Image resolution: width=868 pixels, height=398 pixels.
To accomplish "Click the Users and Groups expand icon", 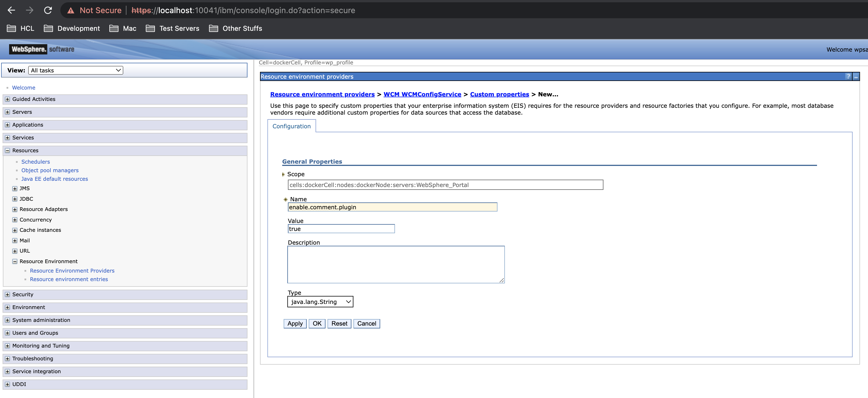I will click(x=8, y=333).
